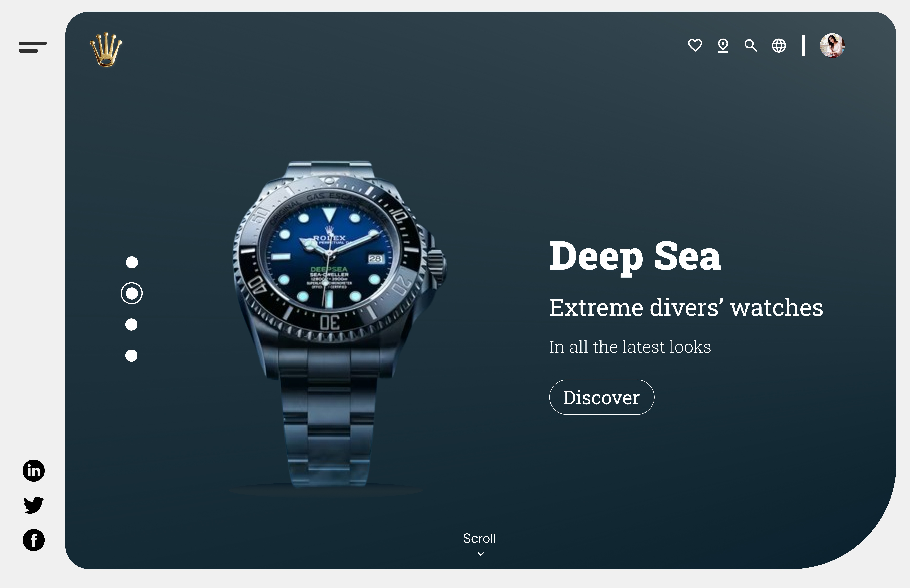Viewport: 910px width, 588px height.
Task: Open the user profile avatar
Action: click(x=832, y=45)
